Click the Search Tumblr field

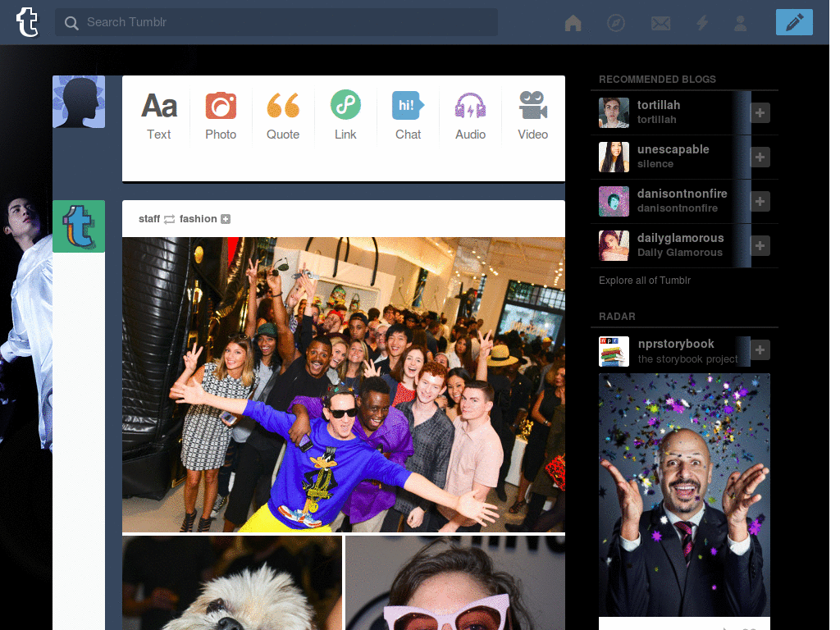(276, 22)
